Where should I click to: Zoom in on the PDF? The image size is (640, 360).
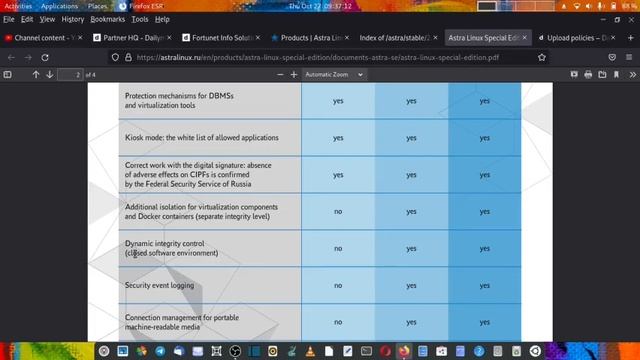click(x=294, y=75)
